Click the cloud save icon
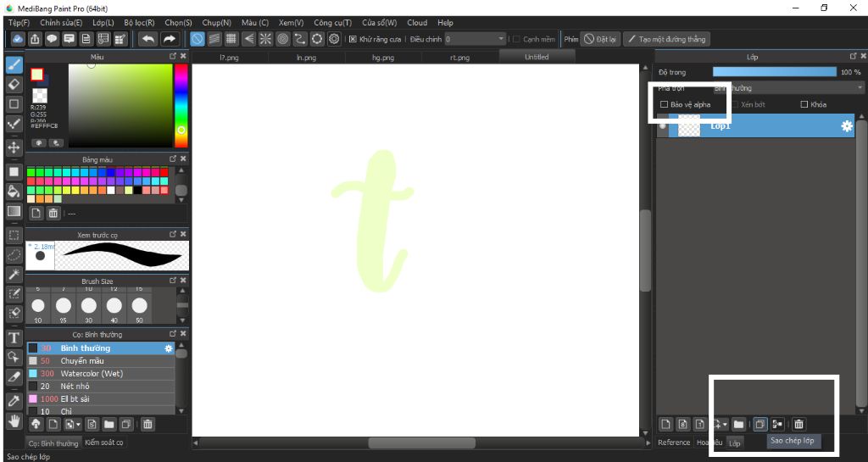Image resolution: width=868 pixels, height=462 pixels. pos(18,39)
